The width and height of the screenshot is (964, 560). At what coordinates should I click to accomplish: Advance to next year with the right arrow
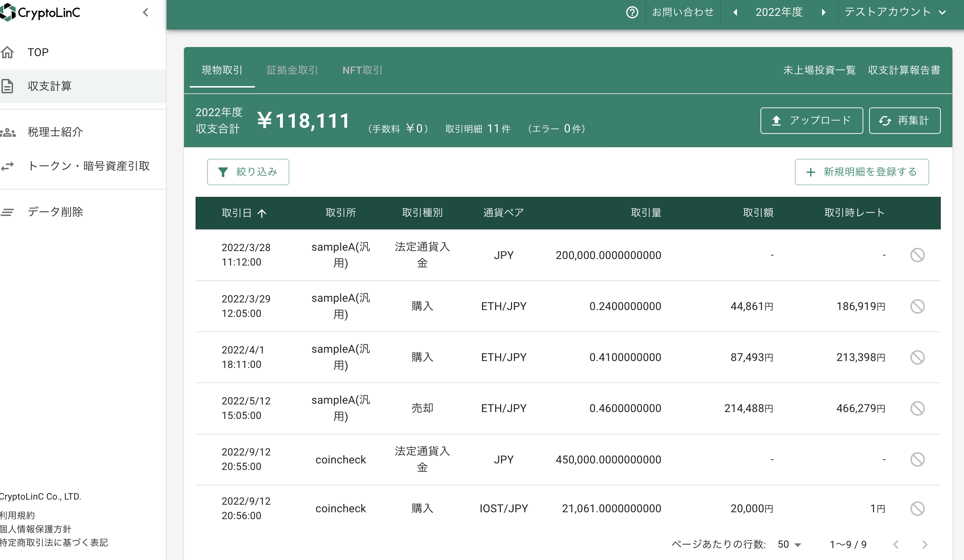pyautogui.click(x=824, y=12)
